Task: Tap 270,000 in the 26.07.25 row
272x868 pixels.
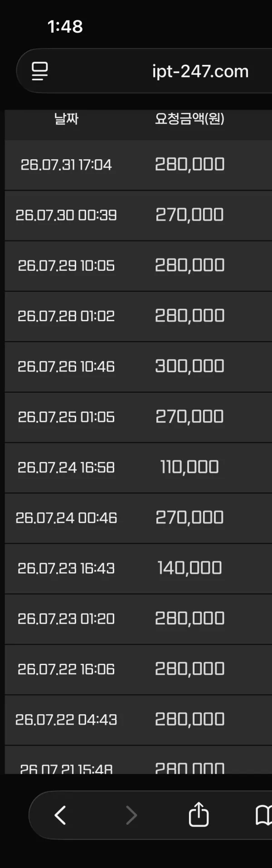Action: point(189,417)
